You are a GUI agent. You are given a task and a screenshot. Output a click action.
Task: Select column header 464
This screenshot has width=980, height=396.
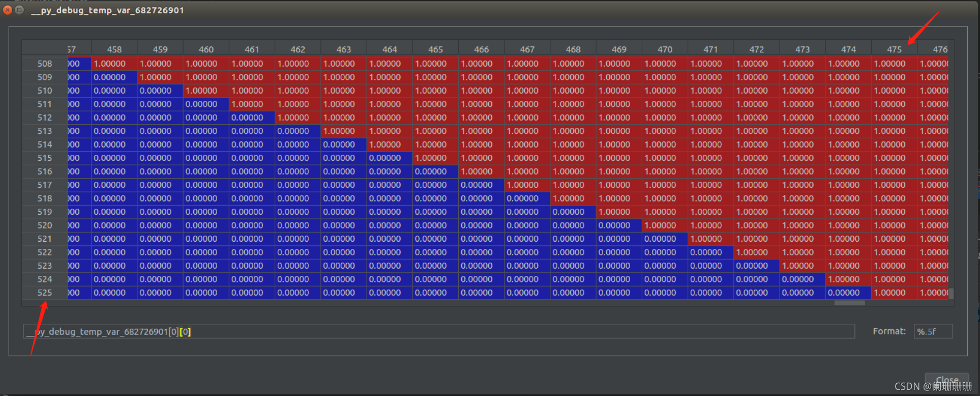click(390, 49)
